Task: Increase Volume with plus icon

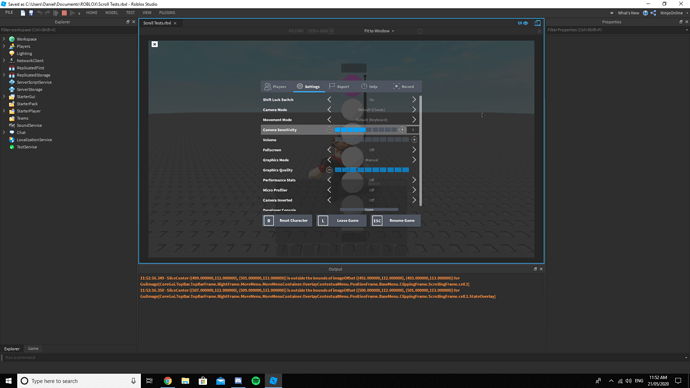Action: click(x=414, y=140)
